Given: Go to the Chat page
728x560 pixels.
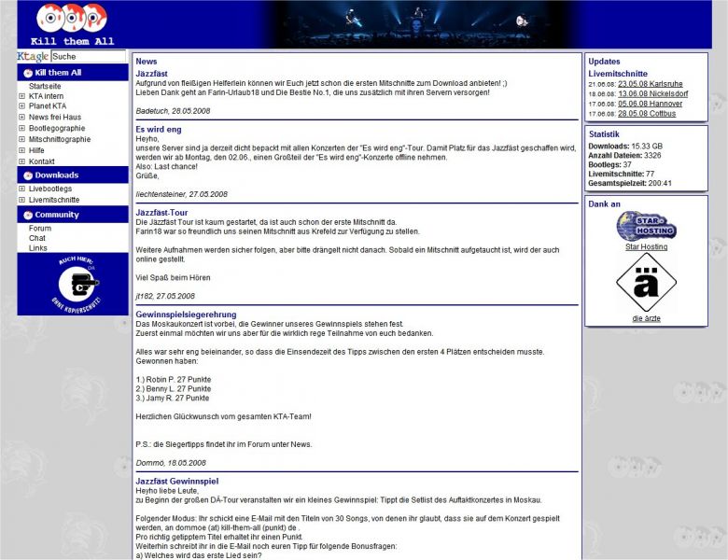Looking at the screenshot, I should point(37,238).
